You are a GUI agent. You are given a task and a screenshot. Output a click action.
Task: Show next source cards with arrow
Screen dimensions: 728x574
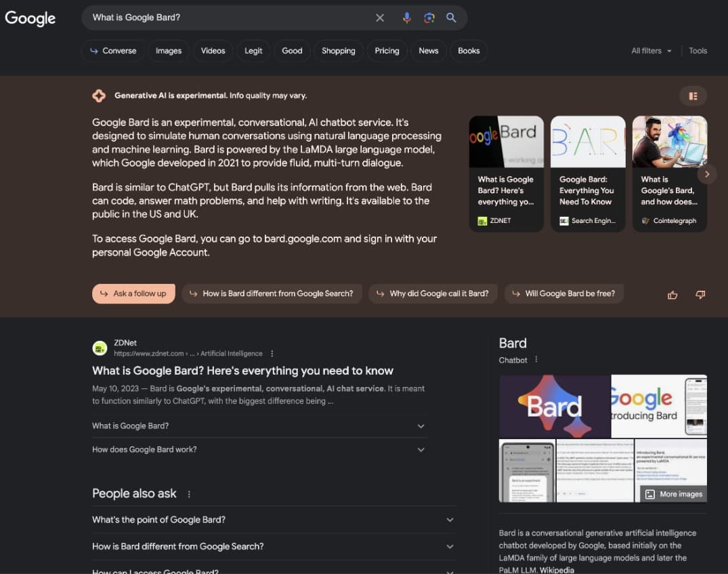(707, 174)
